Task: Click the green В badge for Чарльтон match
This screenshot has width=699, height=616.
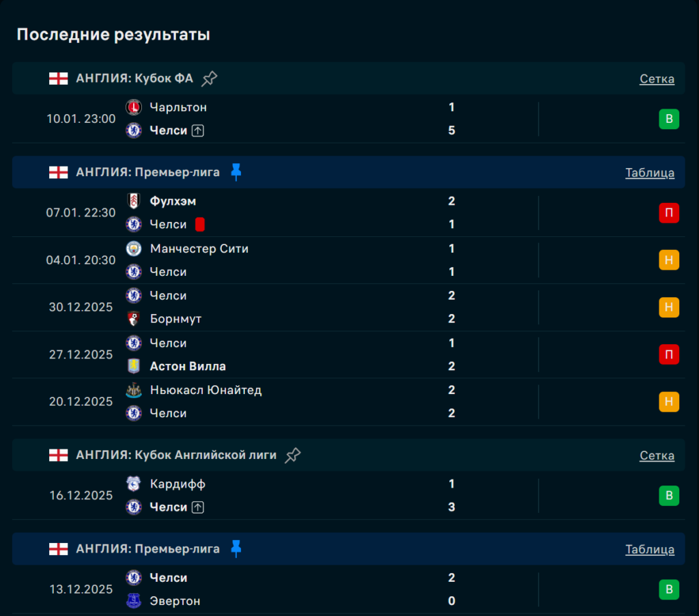Action: pos(669,120)
